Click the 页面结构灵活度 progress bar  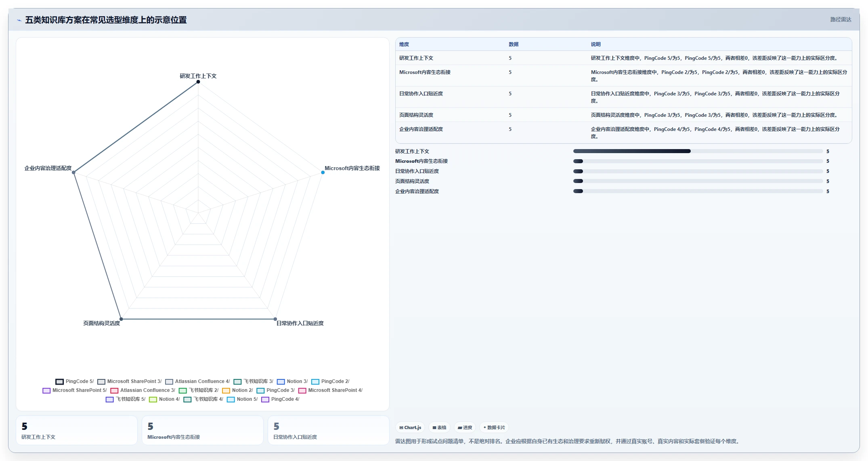[x=698, y=181]
